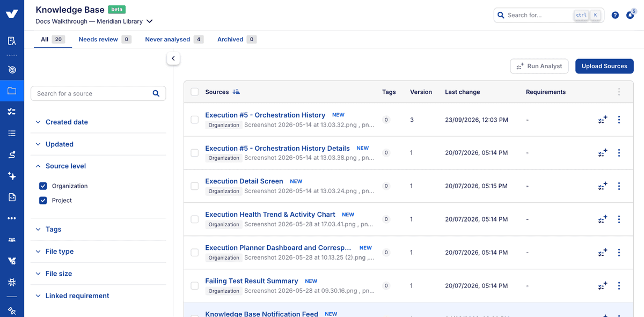Open the kebab menu for Execution Detail Screen
The height and width of the screenshot is (317, 644).
pyautogui.click(x=619, y=186)
